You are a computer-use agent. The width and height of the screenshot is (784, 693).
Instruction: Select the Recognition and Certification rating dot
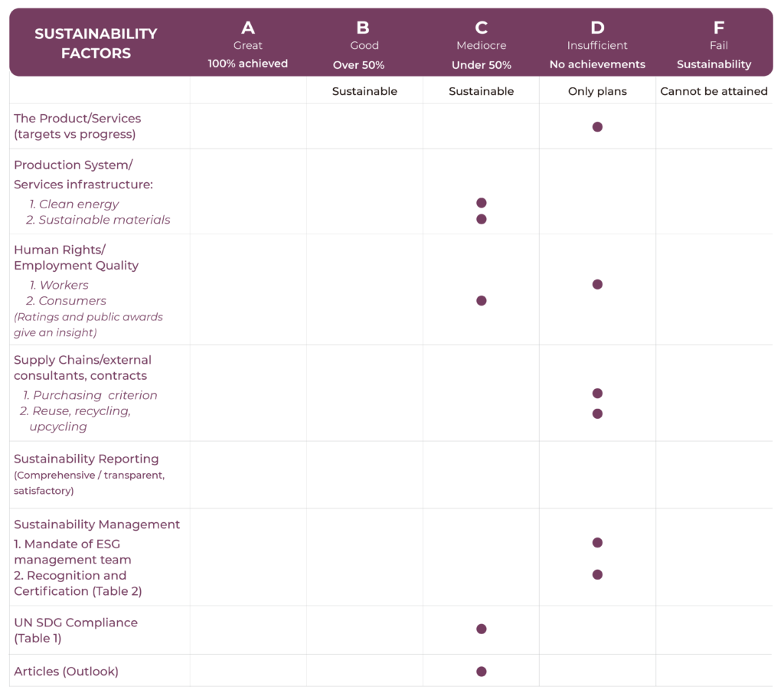[597, 574]
